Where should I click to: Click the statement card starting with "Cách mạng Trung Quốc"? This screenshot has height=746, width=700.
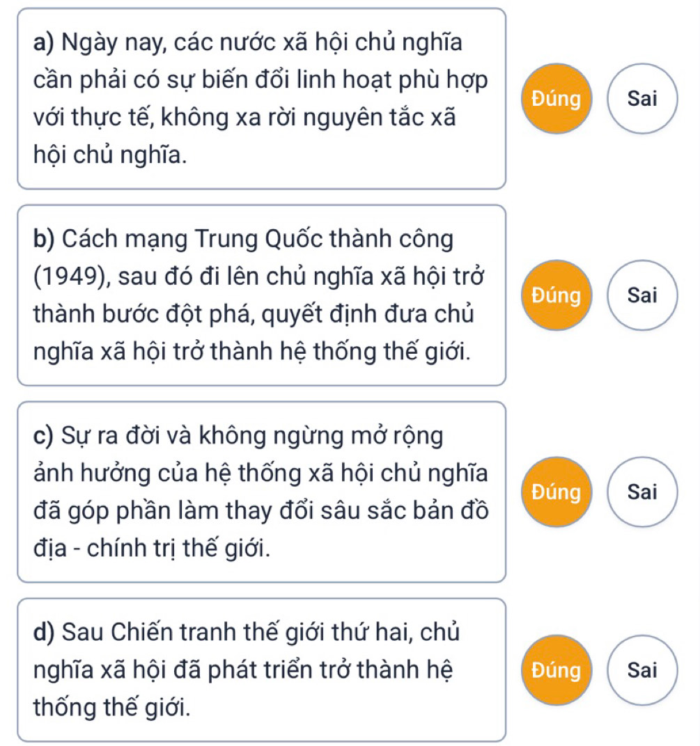click(262, 295)
